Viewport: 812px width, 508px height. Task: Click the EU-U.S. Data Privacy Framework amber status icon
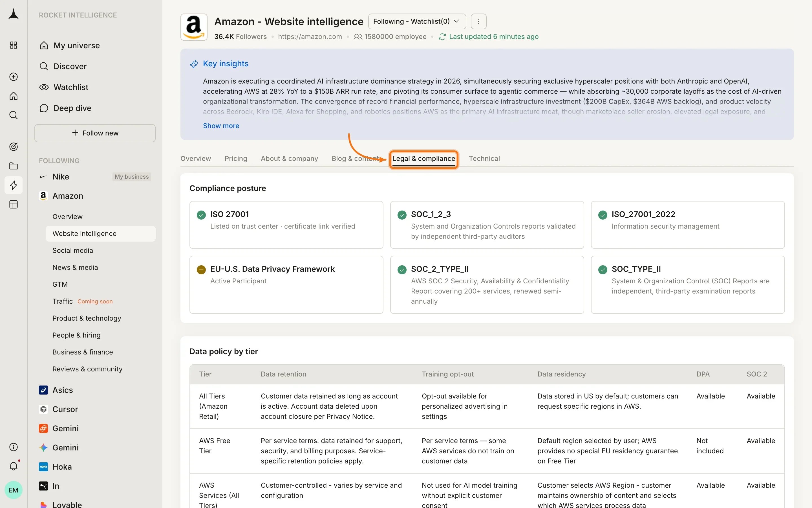point(201,270)
